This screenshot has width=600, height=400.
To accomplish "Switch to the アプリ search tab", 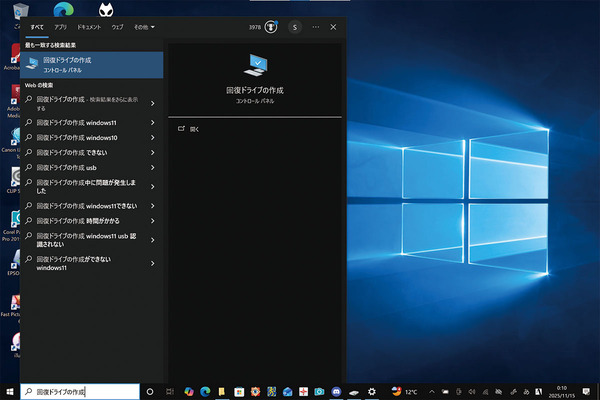I will click(60, 27).
